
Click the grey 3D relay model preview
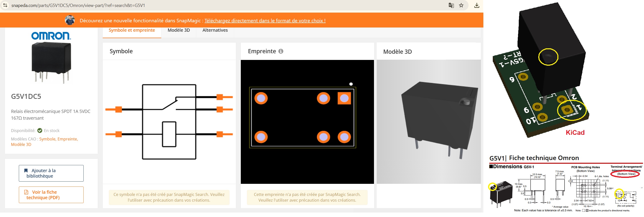[429, 122]
